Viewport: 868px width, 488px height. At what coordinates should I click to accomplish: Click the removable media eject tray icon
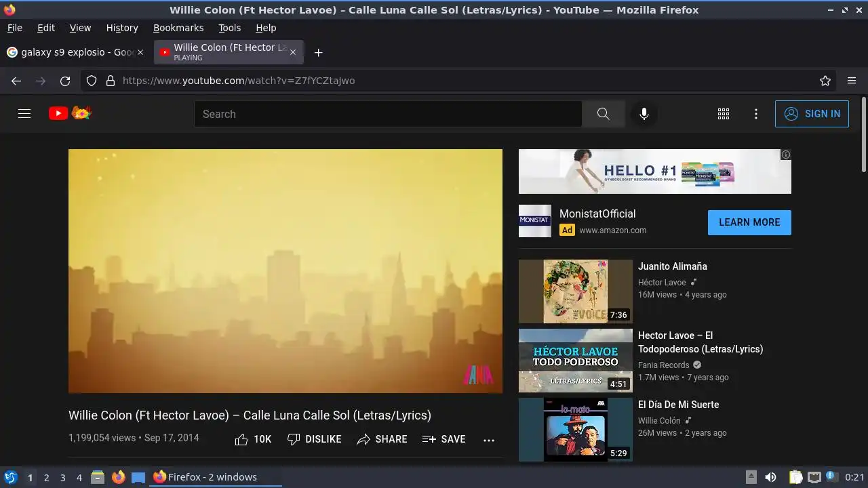tap(751, 477)
